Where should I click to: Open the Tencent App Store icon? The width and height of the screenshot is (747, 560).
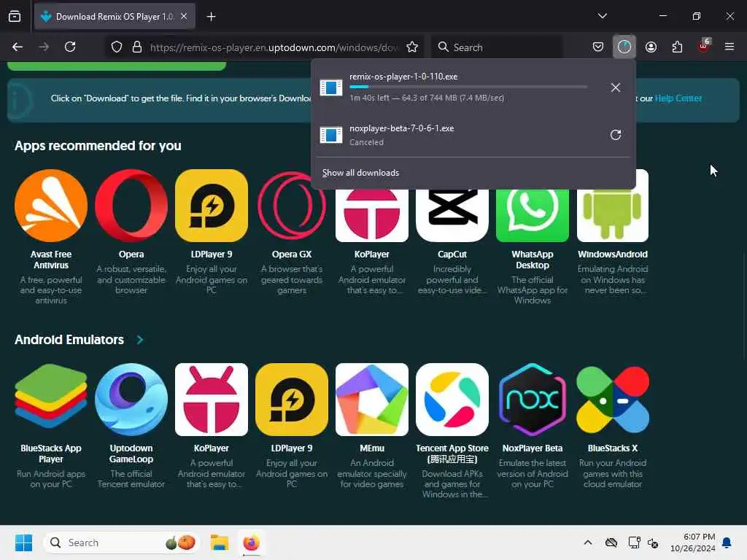pos(452,400)
